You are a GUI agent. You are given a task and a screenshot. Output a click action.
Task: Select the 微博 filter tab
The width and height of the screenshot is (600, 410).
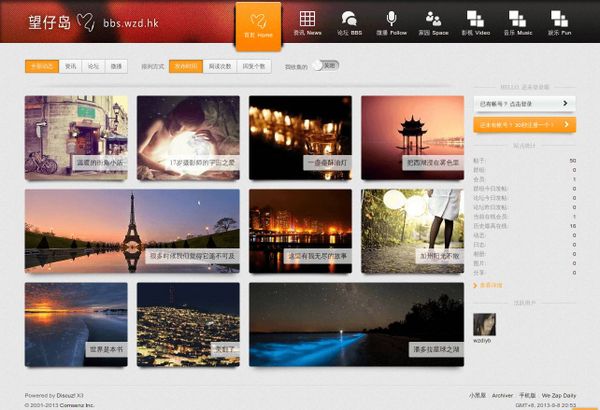pyautogui.click(x=116, y=66)
